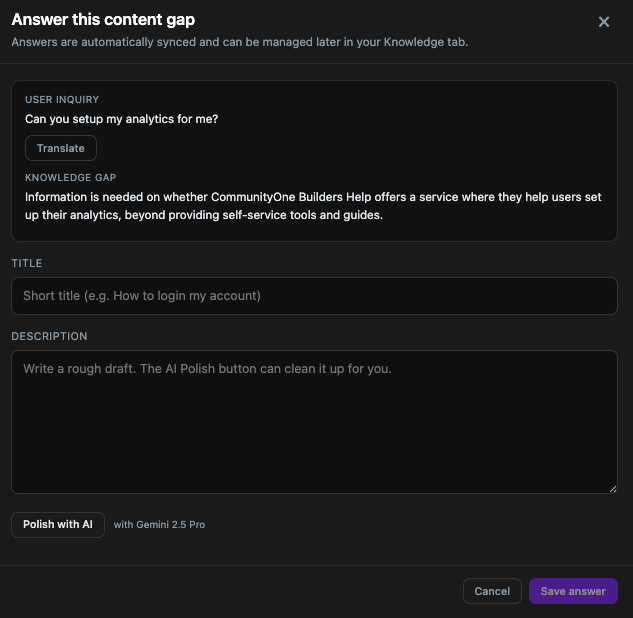Viewport: 633px width, 618px height.
Task: Click into the Description text area
Action: coord(314,421)
